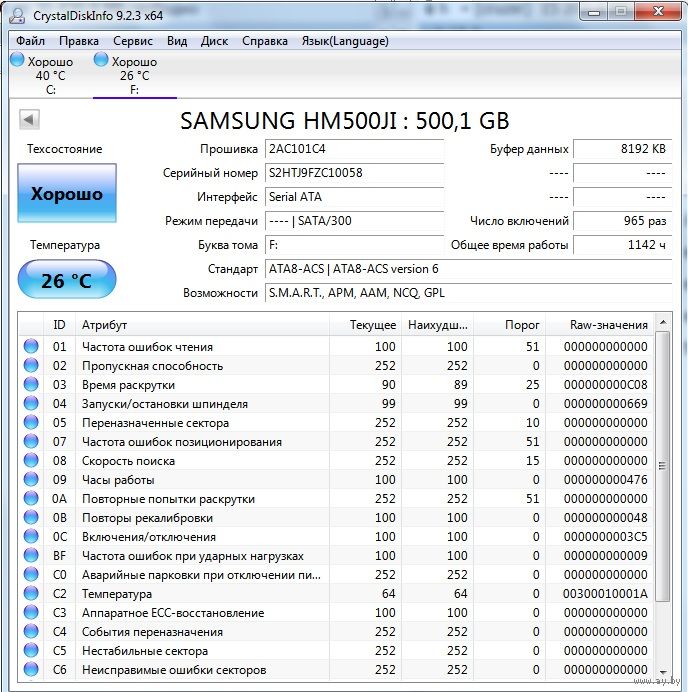The height and width of the screenshot is (692, 688).
Task: Click status orb for attribute 07 row
Action: pyautogui.click(x=31, y=441)
